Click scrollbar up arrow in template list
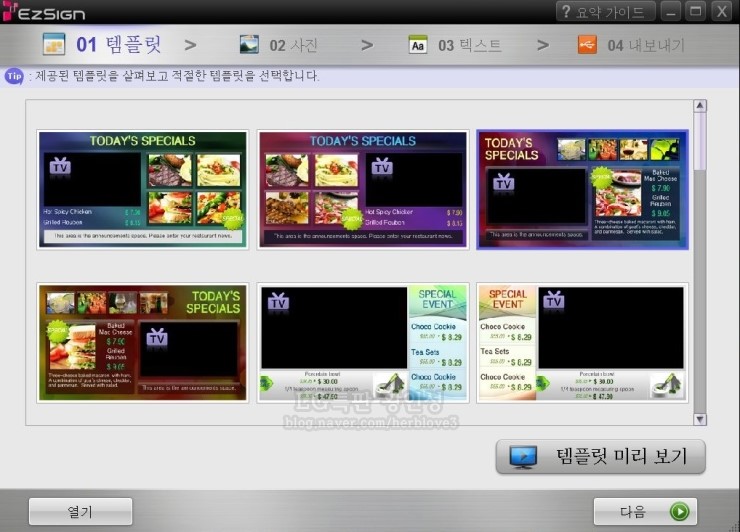Image resolution: width=740 pixels, height=532 pixels. tap(700, 105)
